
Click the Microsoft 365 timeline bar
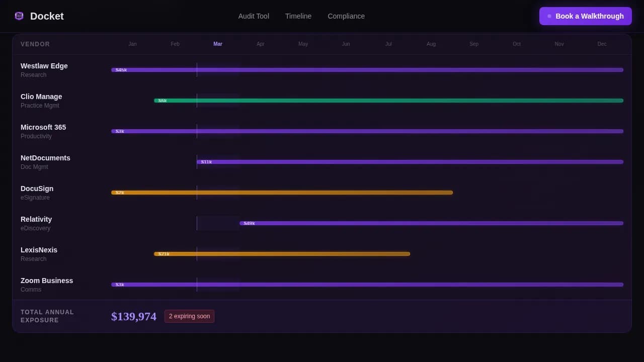coord(367,131)
